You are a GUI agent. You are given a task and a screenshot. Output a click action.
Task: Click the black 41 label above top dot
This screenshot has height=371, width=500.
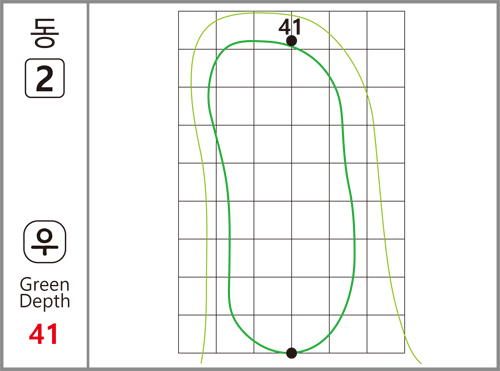click(x=290, y=27)
